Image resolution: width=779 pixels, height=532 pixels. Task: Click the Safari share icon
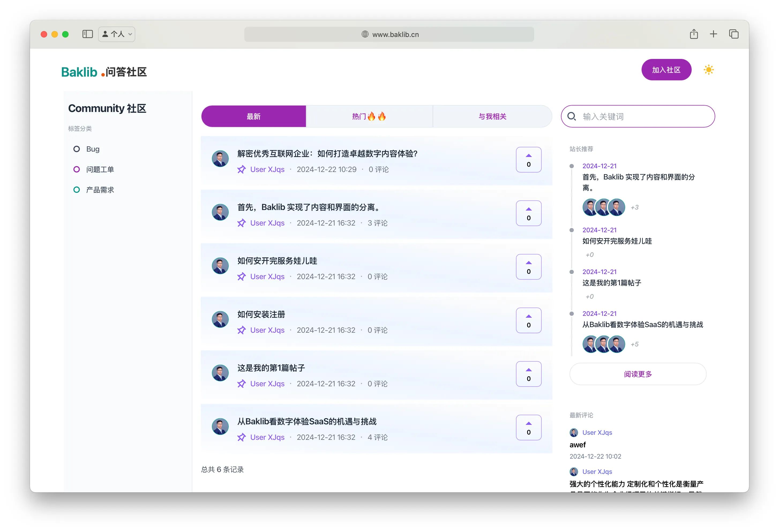pyautogui.click(x=694, y=34)
